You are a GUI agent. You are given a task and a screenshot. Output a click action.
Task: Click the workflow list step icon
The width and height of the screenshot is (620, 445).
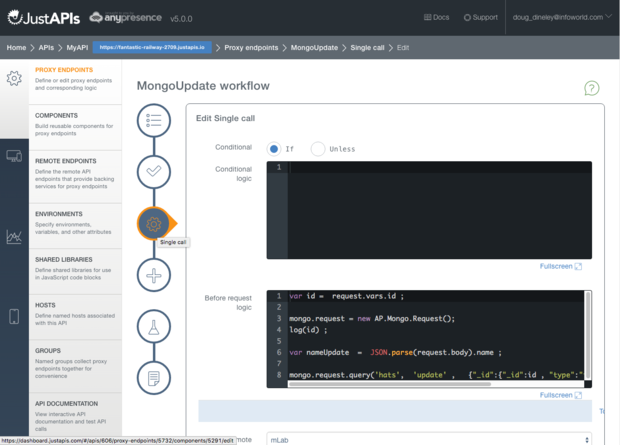(154, 120)
